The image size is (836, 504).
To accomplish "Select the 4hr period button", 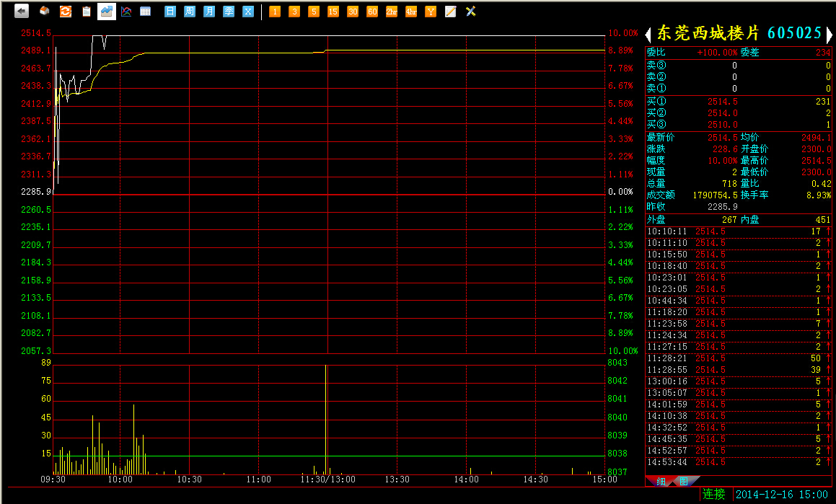I will (411, 12).
